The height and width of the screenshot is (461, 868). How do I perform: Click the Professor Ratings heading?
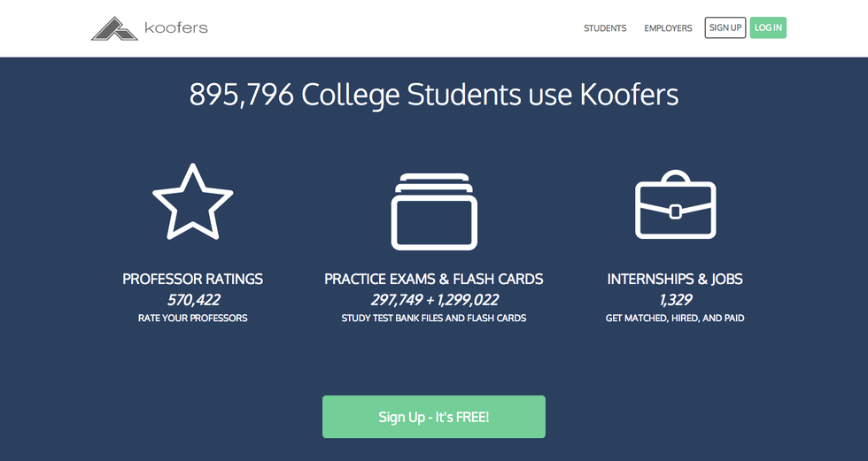click(192, 279)
